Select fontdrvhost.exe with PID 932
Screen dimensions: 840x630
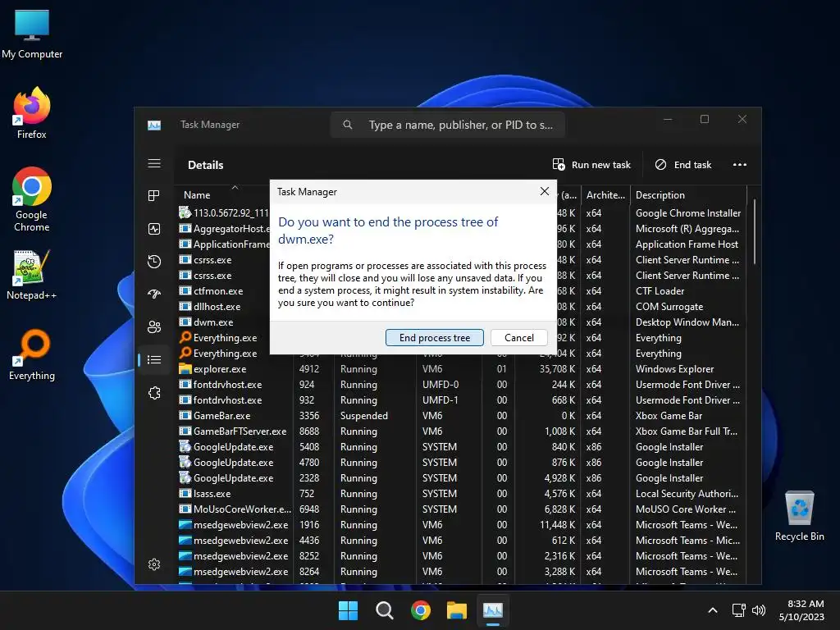[461, 400]
